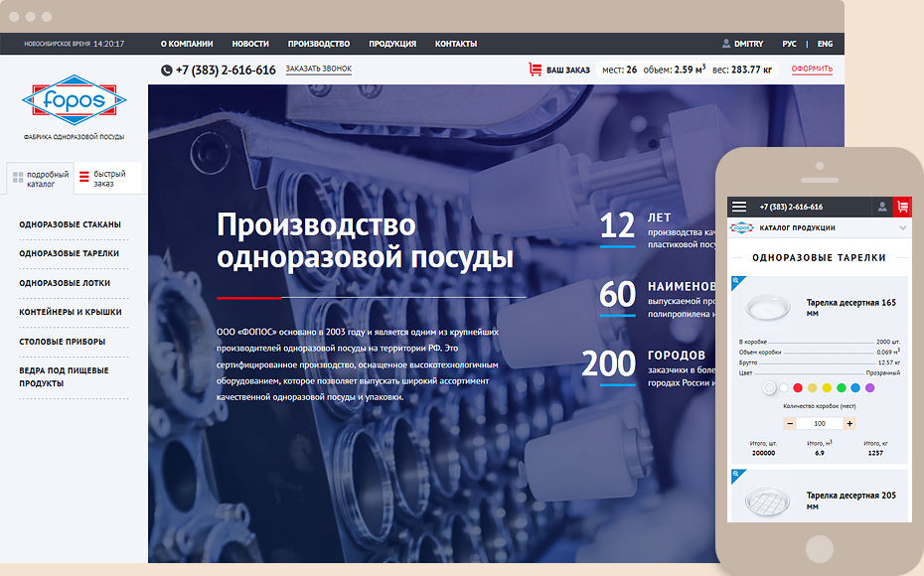
Task: Open the ПРОИЗВОДСТВО menu item
Action: [x=319, y=44]
